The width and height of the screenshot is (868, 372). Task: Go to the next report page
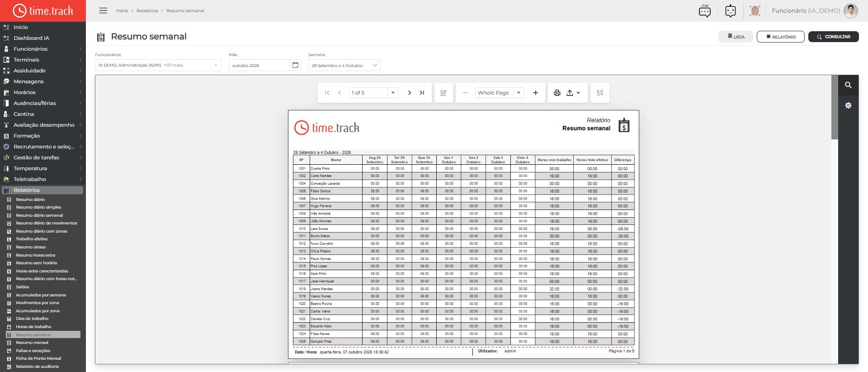click(409, 93)
